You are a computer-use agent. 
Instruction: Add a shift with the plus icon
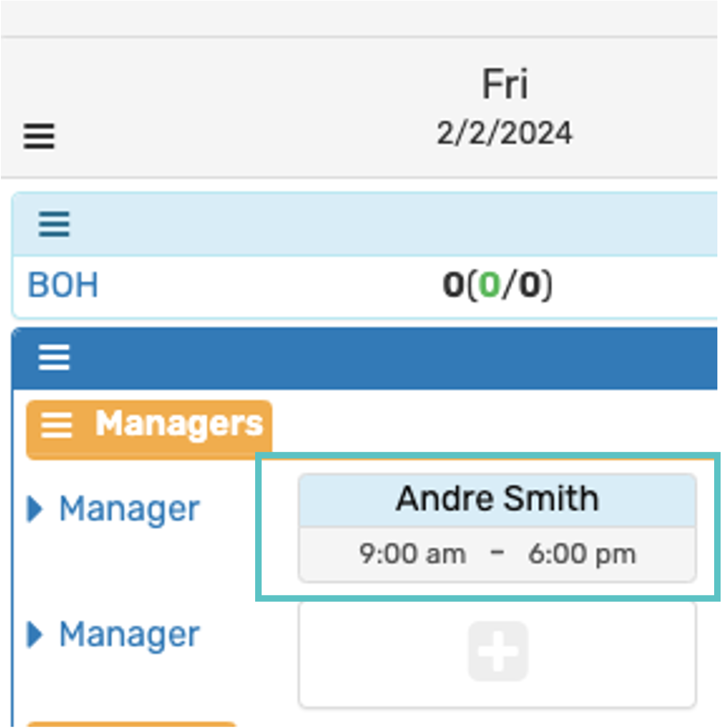[498, 651]
